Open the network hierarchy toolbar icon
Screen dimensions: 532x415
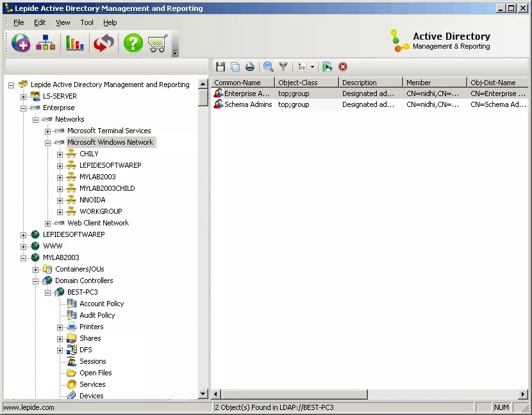[46, 43]
